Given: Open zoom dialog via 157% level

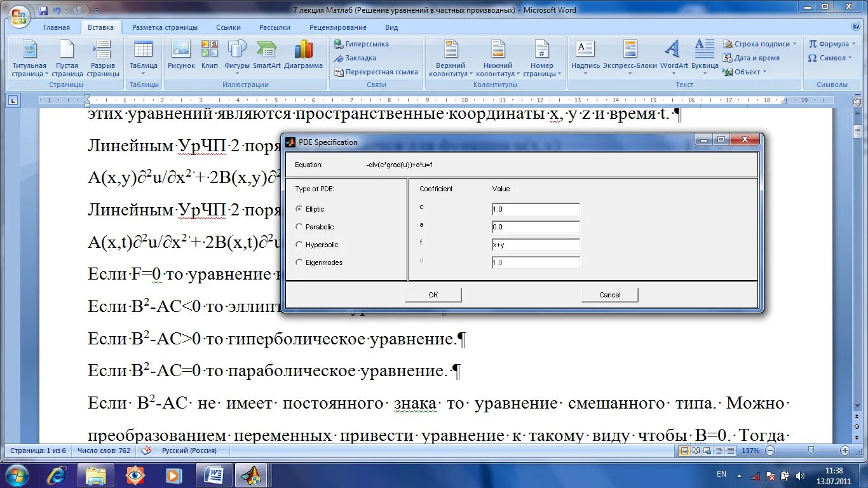Looking at the screenshot, I should tap(750, 451).
